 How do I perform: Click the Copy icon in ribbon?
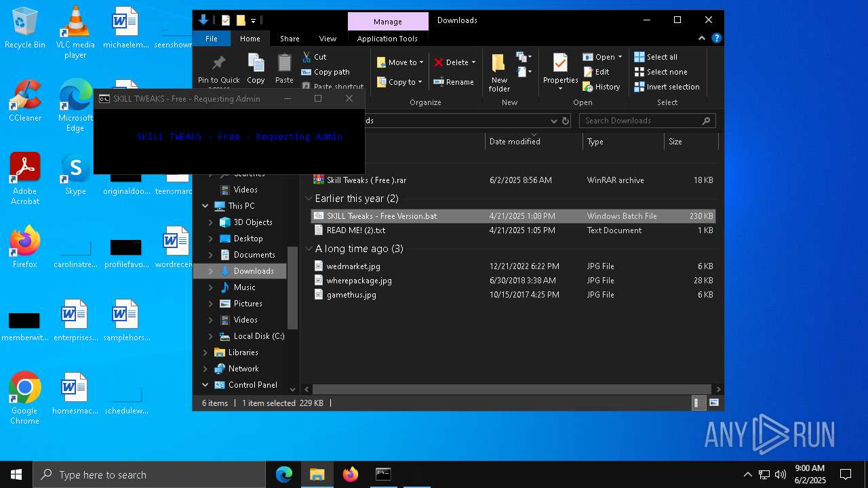click(256, 68)
